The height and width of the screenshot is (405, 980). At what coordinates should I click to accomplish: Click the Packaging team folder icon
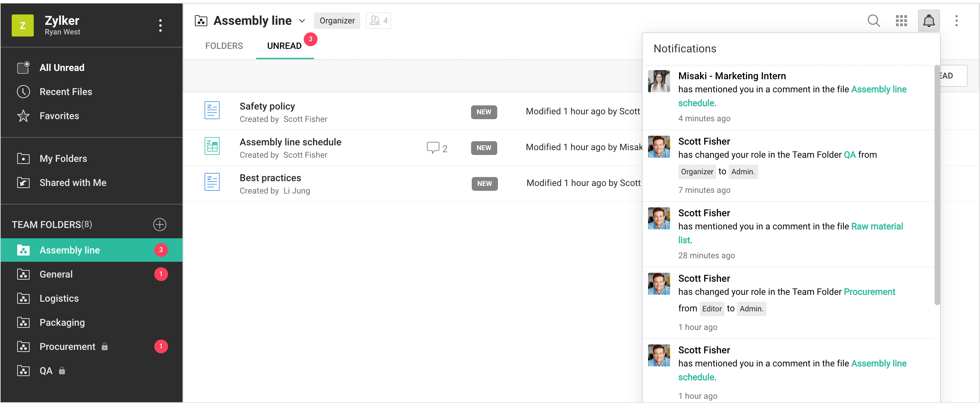coord(23,323)
